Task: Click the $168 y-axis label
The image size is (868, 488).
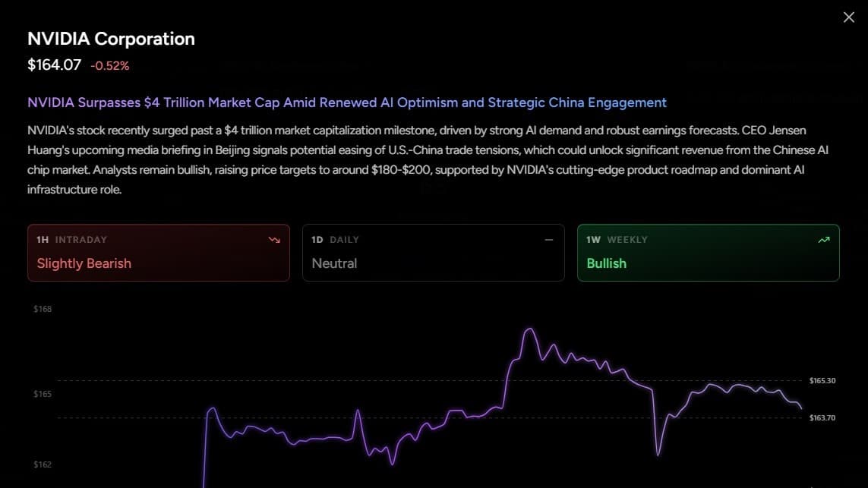Action: [x=43, y=310]
